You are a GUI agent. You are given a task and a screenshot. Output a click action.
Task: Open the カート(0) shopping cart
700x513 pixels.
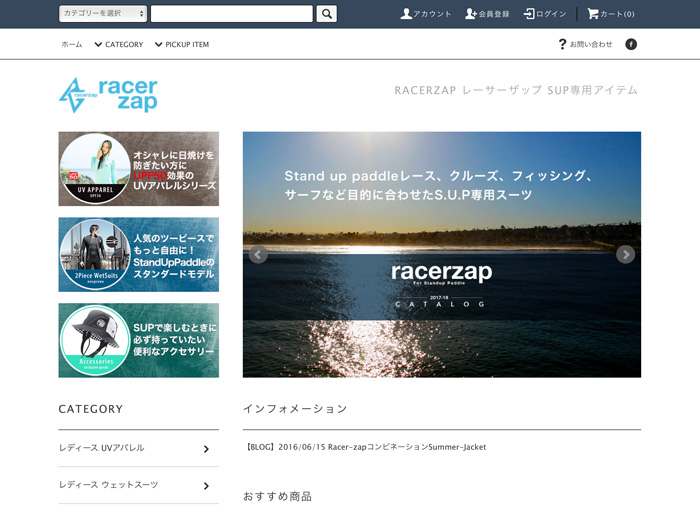pyautogui.click(x=611, y=14)
